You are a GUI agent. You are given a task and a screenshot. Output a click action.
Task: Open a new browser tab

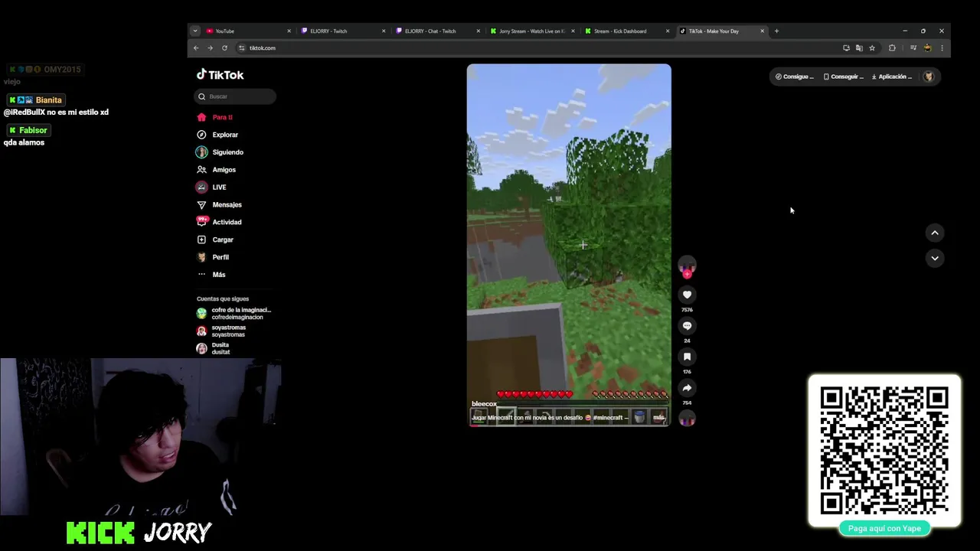(x=776, y=31)
